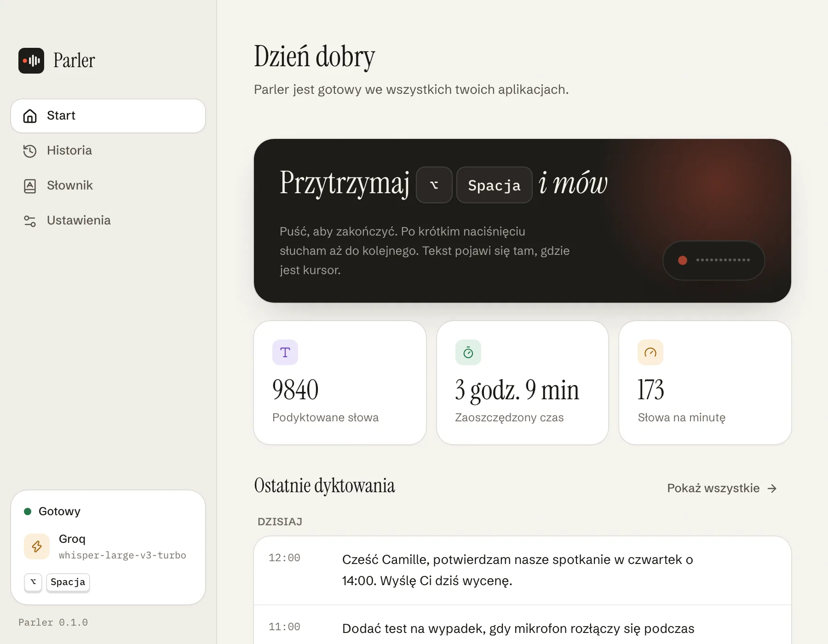Click the green stopwatch icon on time card
Image resolution: width=828 pixels, height=644 pixels.
tap(468, 352)
